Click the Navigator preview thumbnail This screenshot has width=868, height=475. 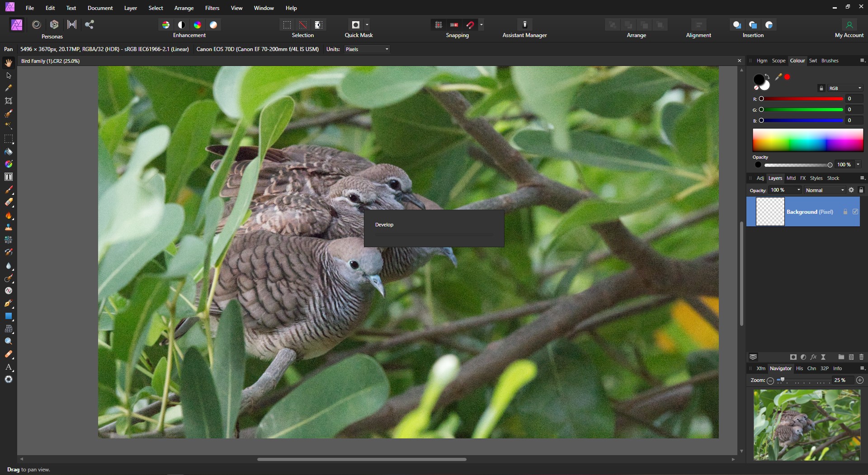pos(807,425)
